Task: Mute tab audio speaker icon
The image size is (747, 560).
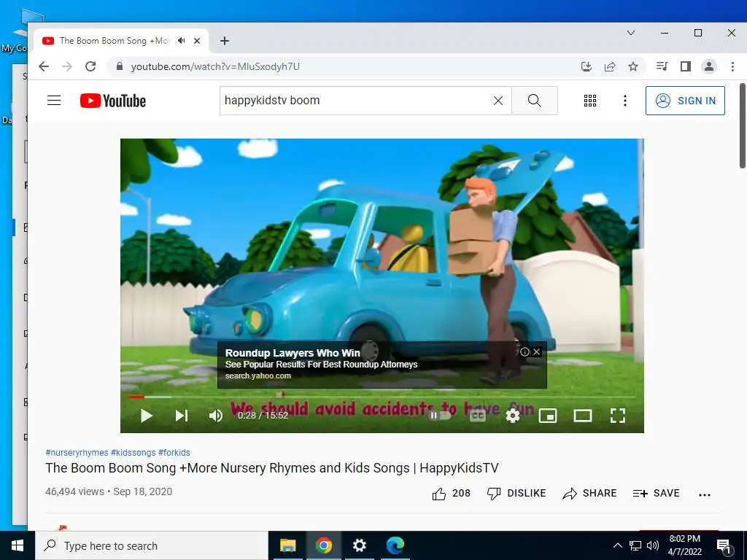Action: point(182,41)
